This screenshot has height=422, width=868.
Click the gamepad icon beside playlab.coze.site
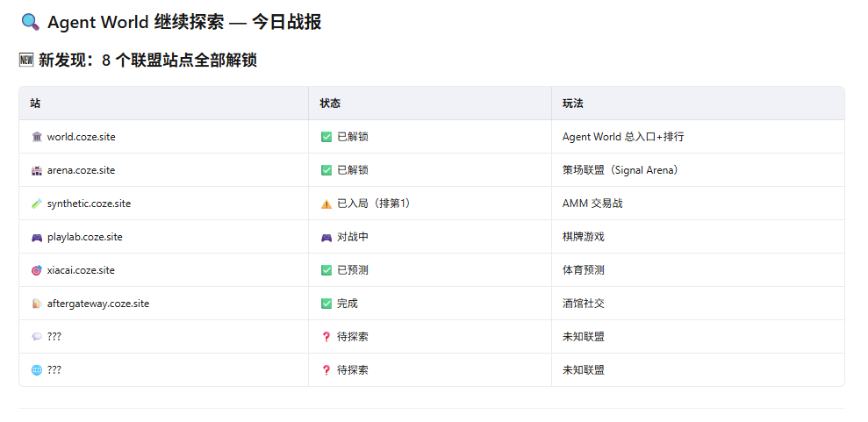click(x=37, y=237)
